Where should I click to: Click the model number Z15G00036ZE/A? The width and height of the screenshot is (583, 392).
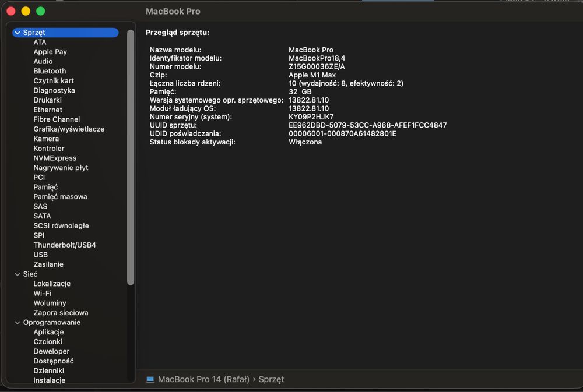pyautogui.click(x=317, y=66)
